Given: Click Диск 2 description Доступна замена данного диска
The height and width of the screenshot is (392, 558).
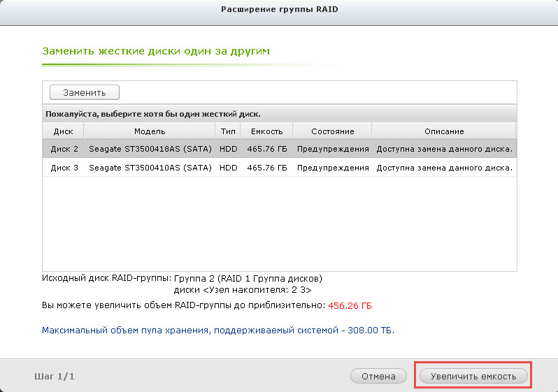Looking at the screenshot, I should point(445,149).
